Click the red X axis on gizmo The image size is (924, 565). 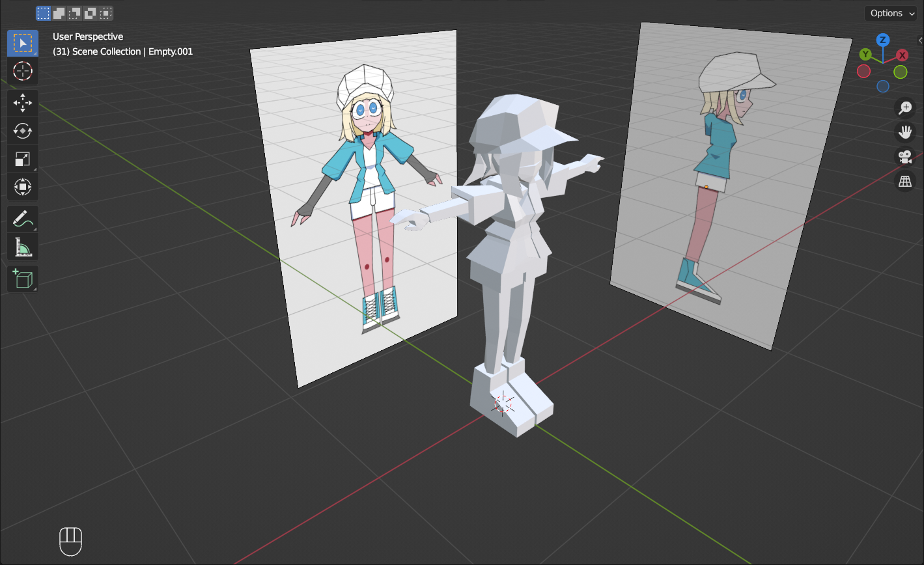902,55
